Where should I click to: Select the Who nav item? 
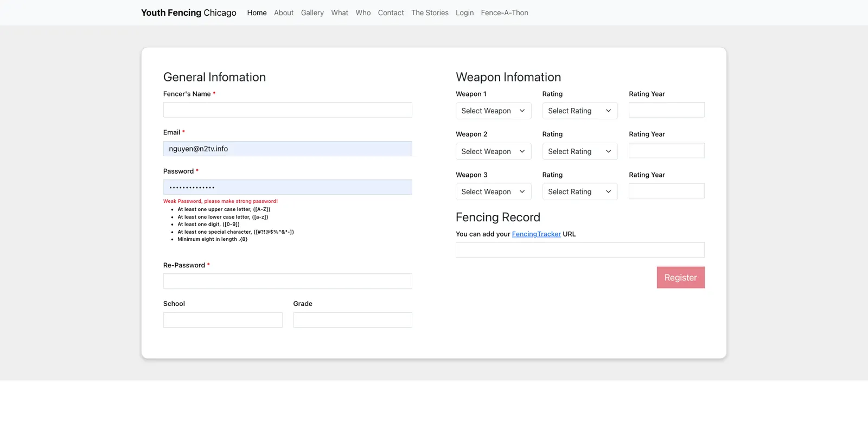pyautogui.click(x=363, y=12)
